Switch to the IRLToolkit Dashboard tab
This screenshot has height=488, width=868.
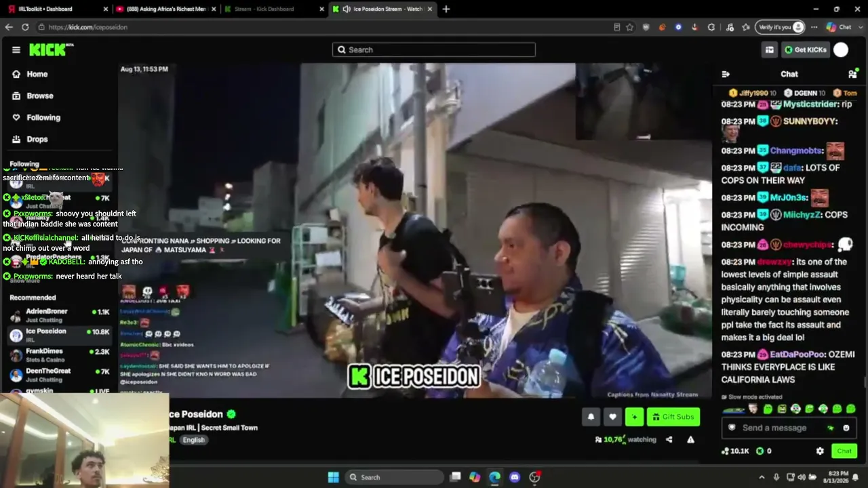pyautogui.click(x=56, y=9)
